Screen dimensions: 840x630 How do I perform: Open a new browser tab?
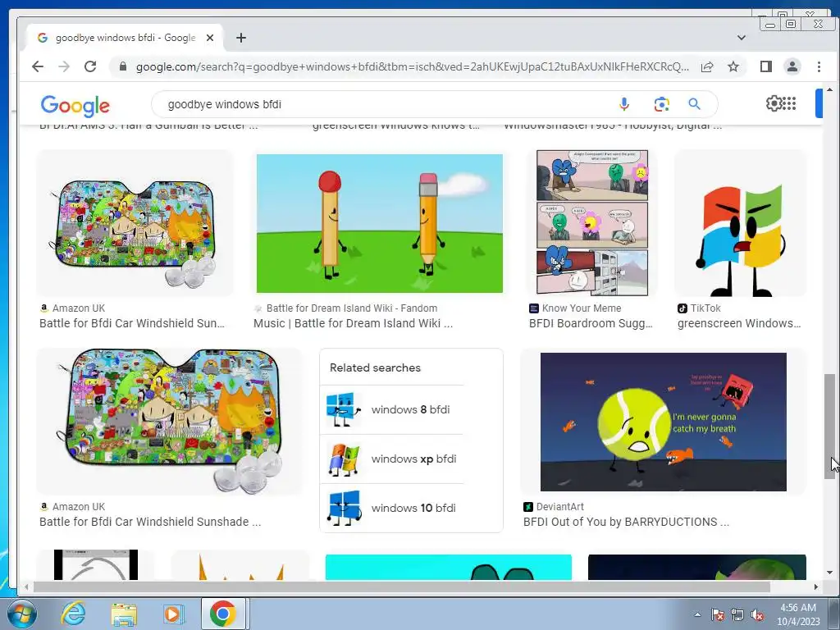click(241, 38)
